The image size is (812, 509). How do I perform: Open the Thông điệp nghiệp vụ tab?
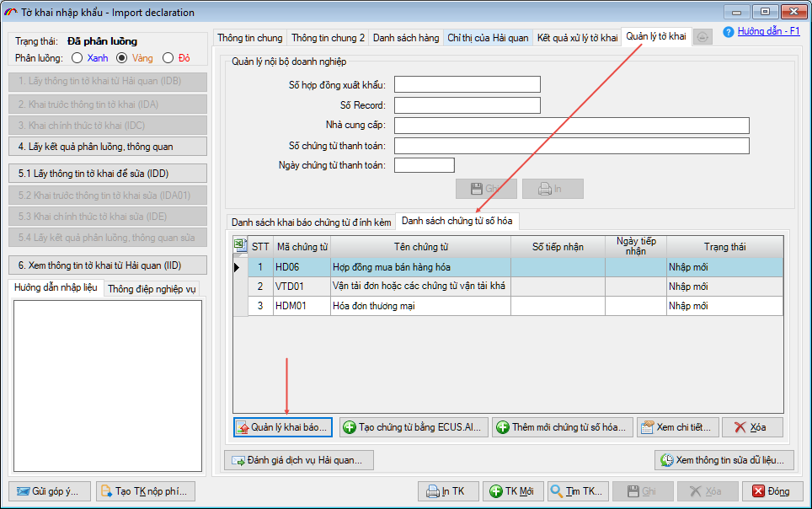coord(152,289)
